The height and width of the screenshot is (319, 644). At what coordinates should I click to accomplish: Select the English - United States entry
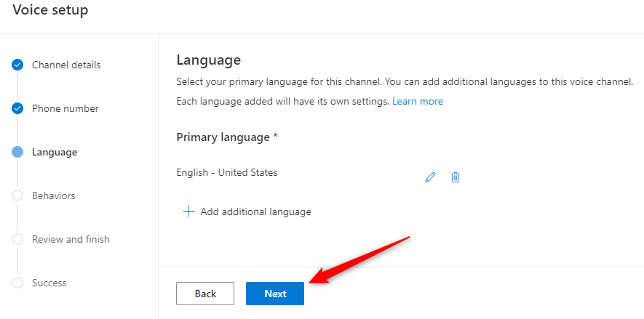coord(227,173)
